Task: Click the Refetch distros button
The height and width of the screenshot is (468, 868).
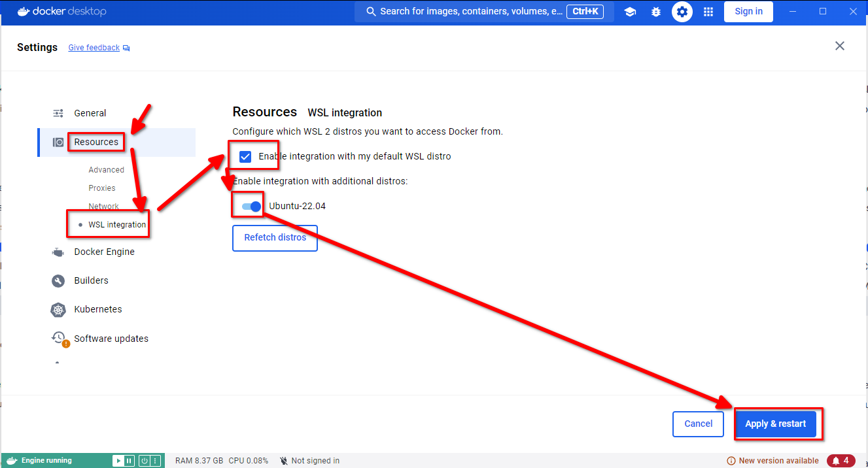Action: click(275, 238)
